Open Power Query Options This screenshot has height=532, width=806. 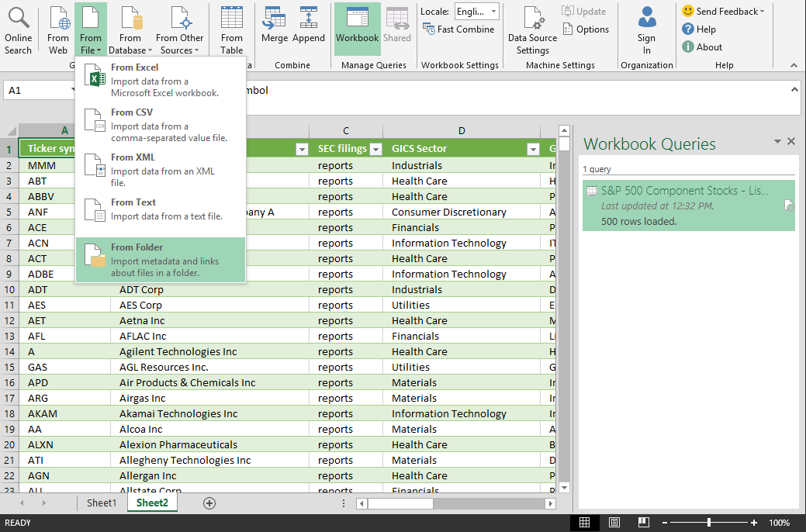coord(586,29)
